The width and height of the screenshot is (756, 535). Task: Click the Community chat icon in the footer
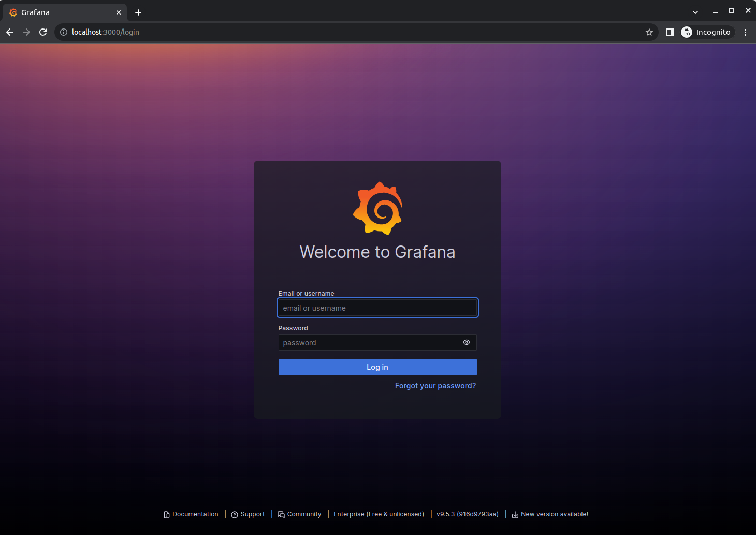(x=281, y=514)
